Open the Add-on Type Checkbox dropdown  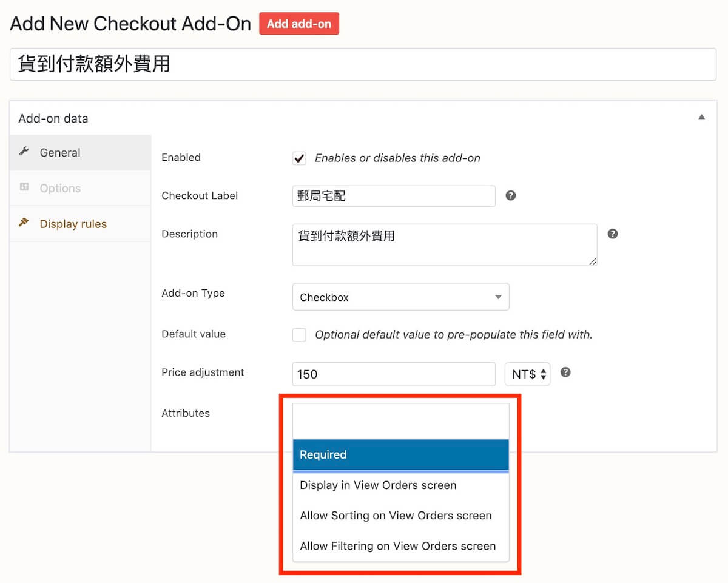(x=400, y=297)
